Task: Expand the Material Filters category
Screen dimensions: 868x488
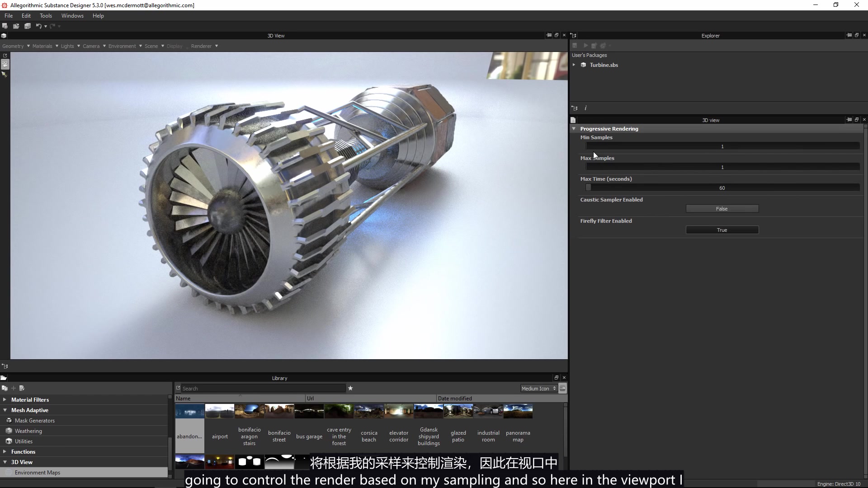Action: coord(4,399)
